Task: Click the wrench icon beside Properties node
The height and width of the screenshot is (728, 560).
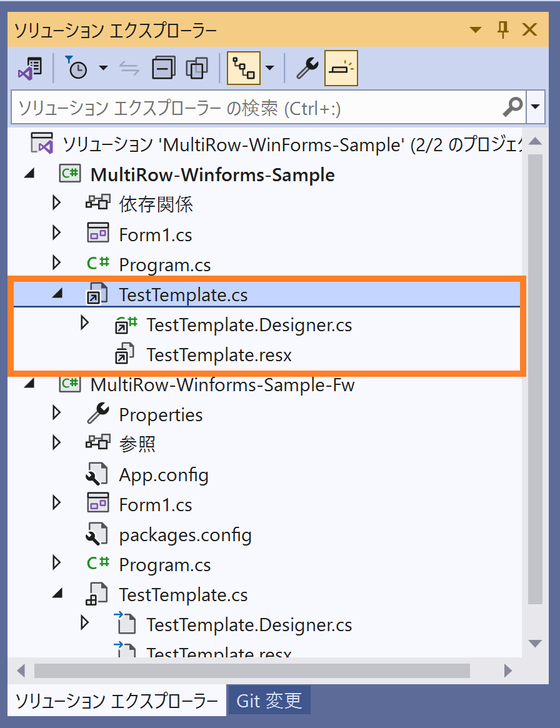Action: pos(98,413)
